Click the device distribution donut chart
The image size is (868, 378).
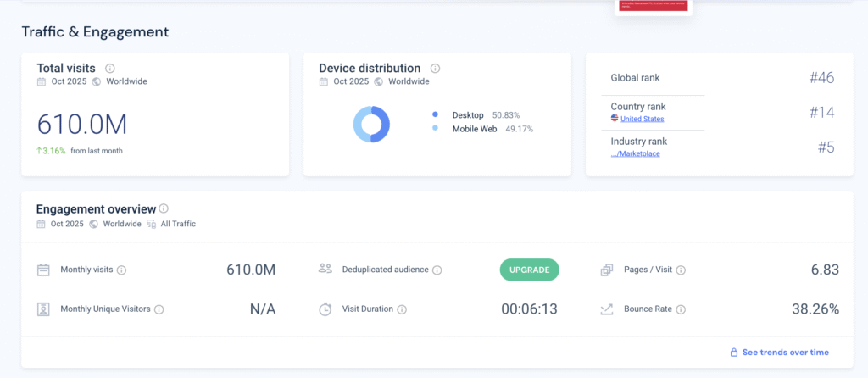pos(371,125)
